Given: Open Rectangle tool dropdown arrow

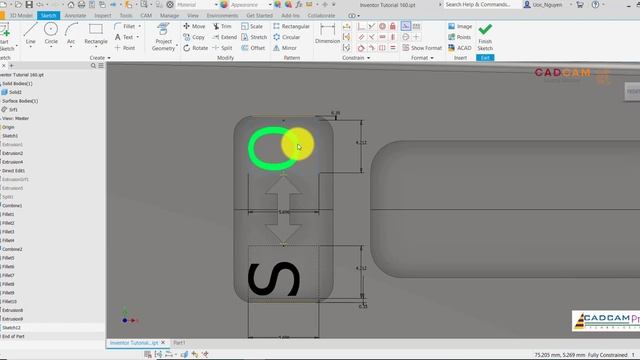Looking at the screenshot, I should (x=96, y=47).
